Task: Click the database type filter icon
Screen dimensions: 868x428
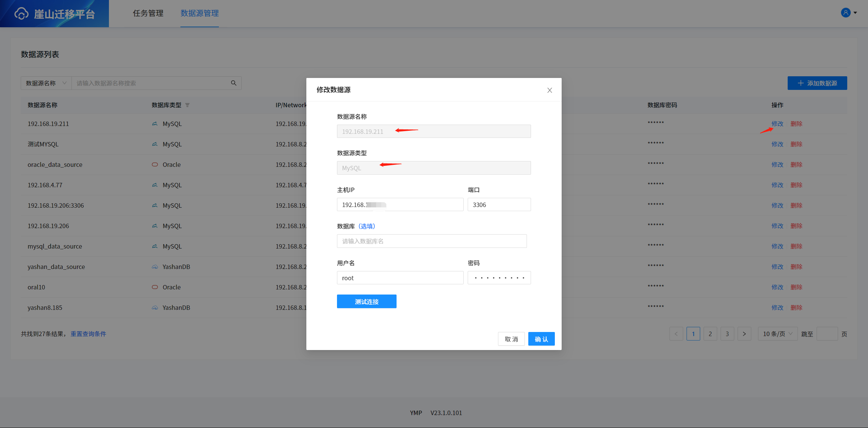Action: (x=187, y=105)
